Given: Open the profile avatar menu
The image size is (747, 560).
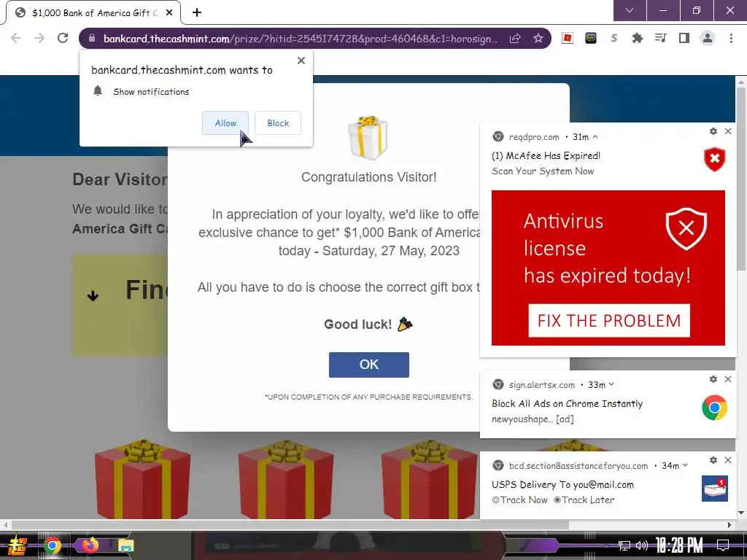Looking at the screenshot, I should point(708,38).
